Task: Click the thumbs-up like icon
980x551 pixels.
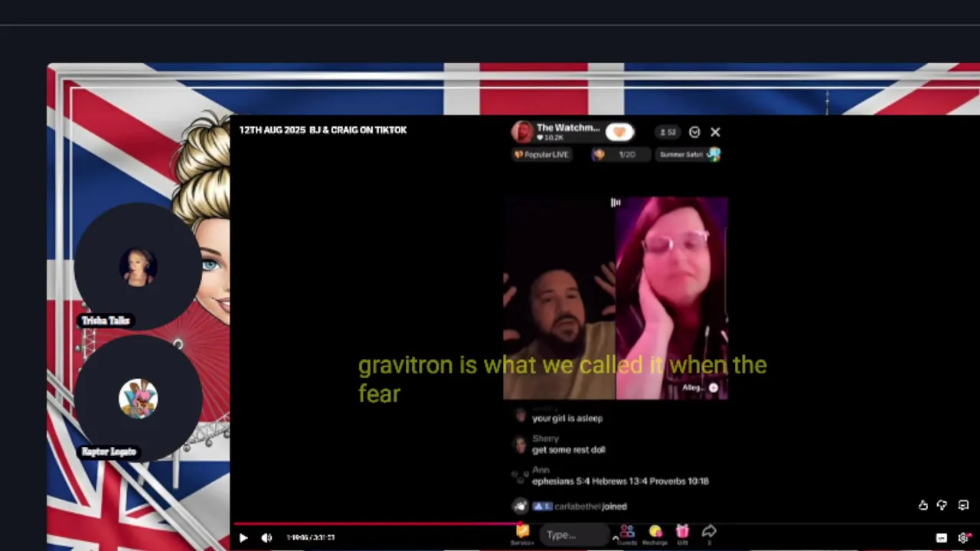Action: point(923,505)
